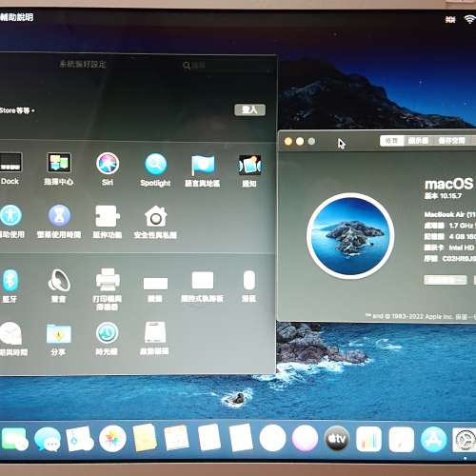Open the Dock preference pane
476x476 pixels.
pyautogui.click(x=10, y=169)
